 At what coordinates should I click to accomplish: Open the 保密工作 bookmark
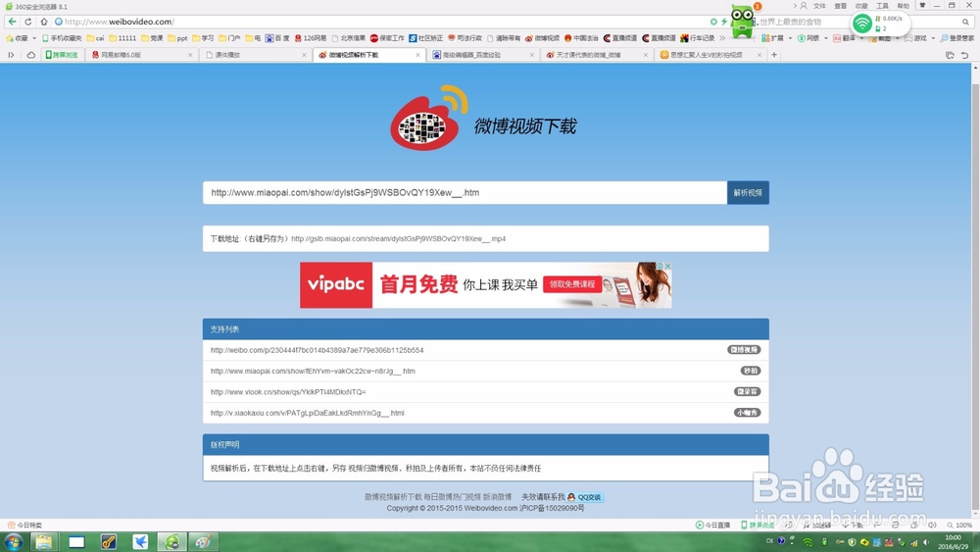point(387,38)
